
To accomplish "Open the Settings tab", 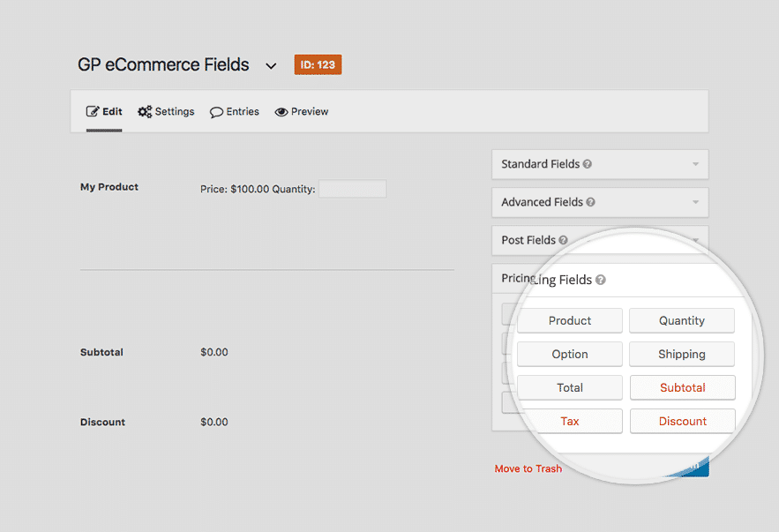I will click(166, 112).
